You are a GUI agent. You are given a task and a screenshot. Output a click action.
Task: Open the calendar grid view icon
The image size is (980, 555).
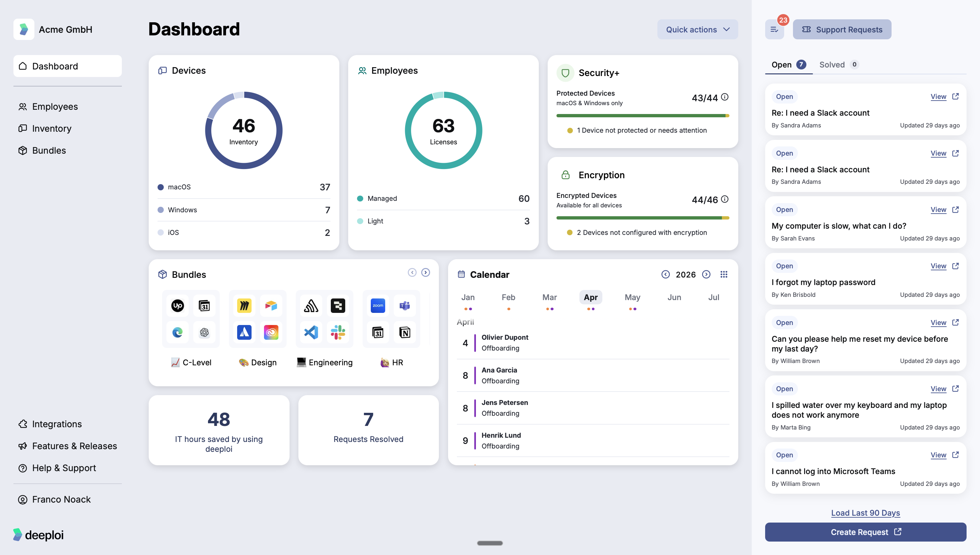pos(724,274)
